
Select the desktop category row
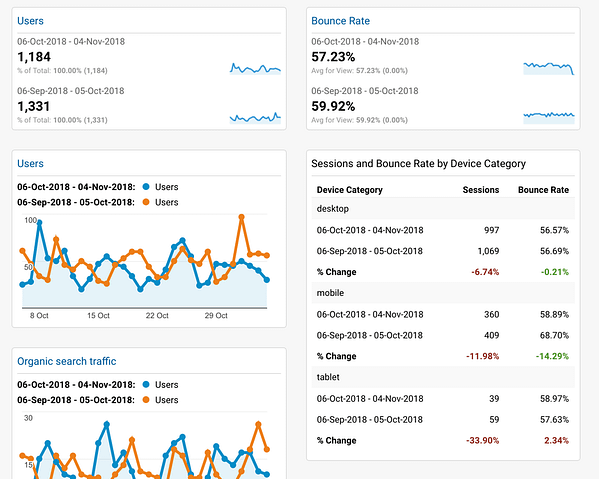click(x=443, y=209)
